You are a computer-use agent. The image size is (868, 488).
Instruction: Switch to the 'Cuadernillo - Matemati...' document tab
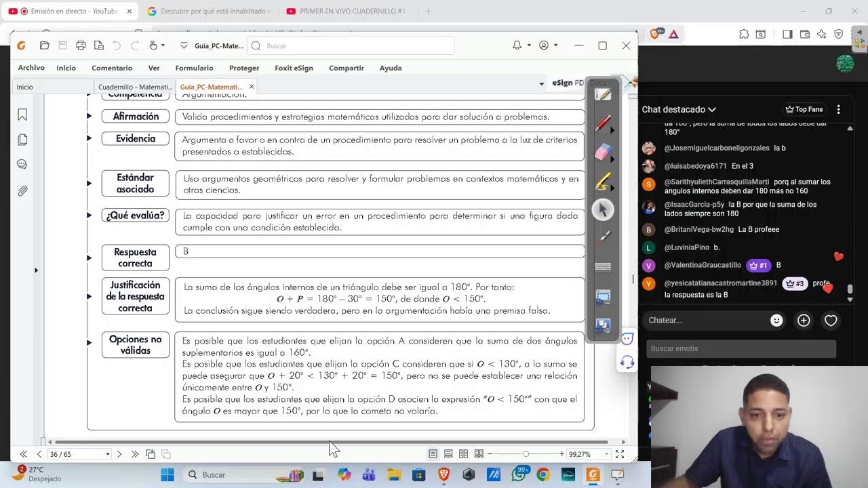[134, 87]
